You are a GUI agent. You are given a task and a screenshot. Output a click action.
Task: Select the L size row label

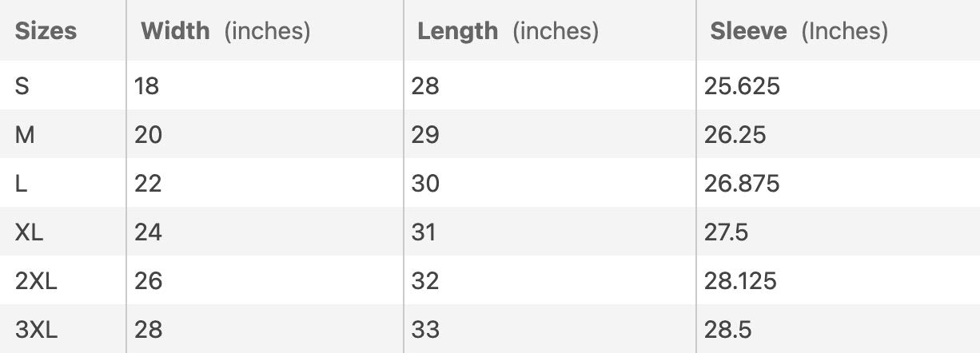point(22,184)
